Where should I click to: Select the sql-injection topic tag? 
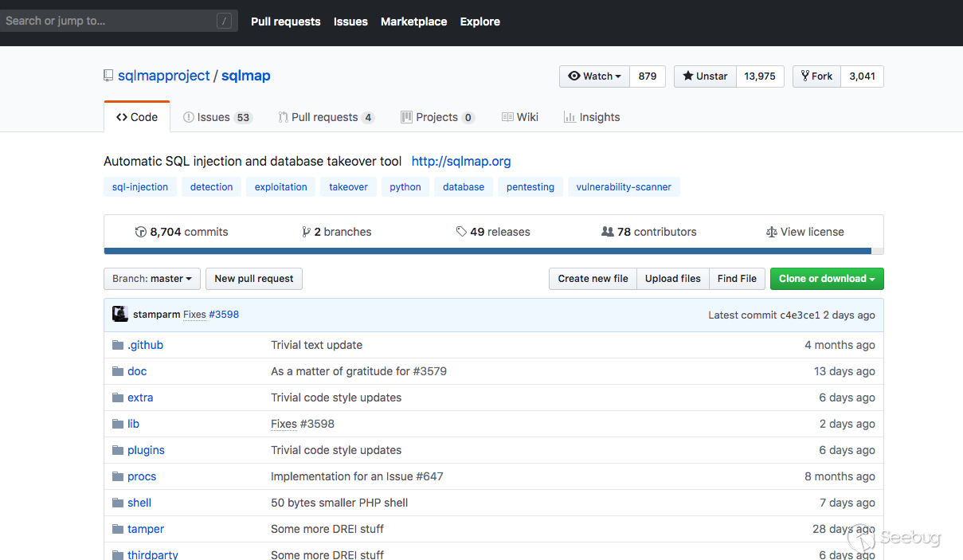(x=140, y=187)
